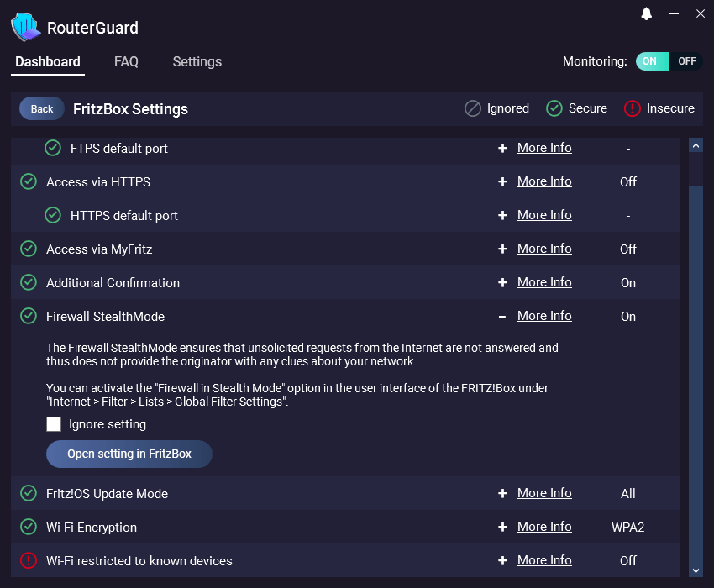Click the red insecure icon for Wi-Fi restricted setting
The width and height of the screenshot is (714, 588).
point(28,560)
